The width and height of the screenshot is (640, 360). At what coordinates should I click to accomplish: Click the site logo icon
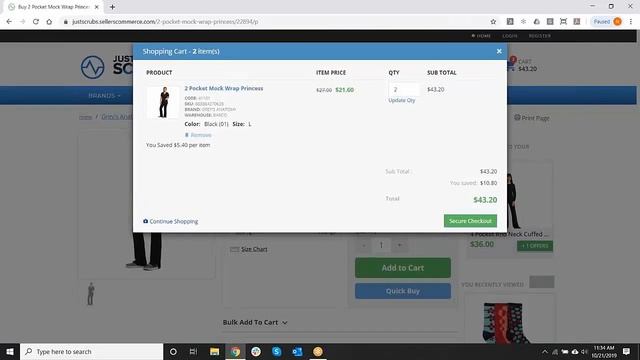click(93, 67)
